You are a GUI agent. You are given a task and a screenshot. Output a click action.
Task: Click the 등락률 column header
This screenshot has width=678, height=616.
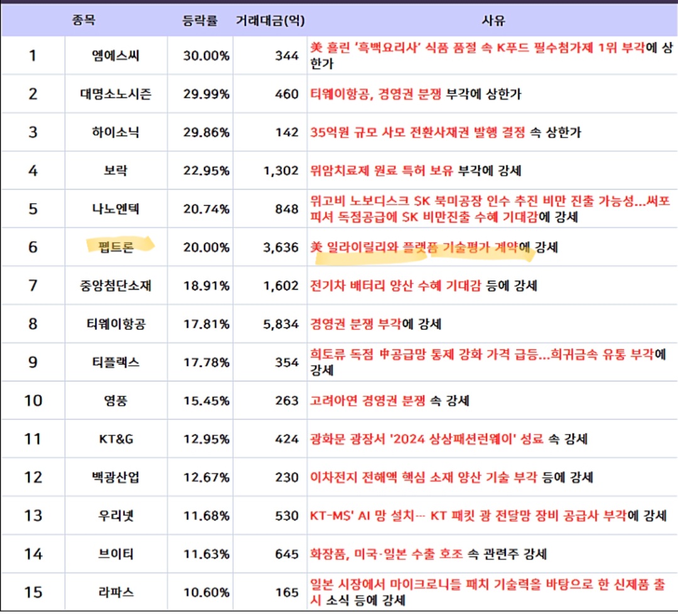[200, 20]
